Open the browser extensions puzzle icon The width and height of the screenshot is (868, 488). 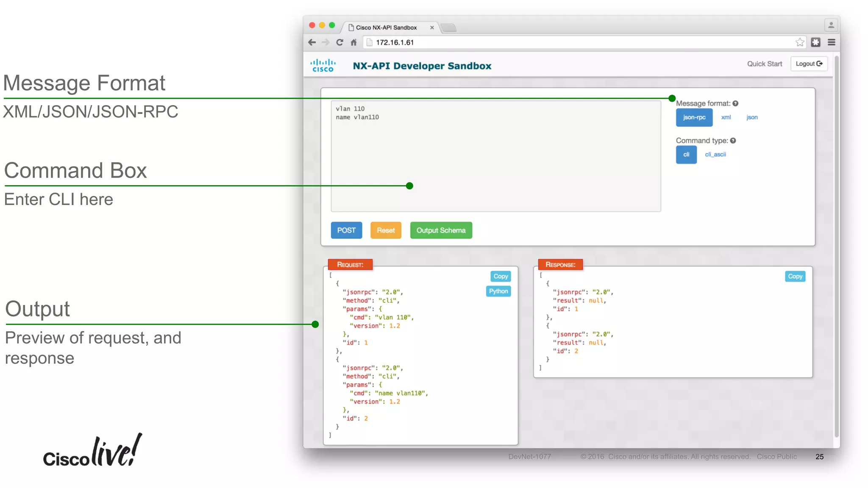[815, 42]
